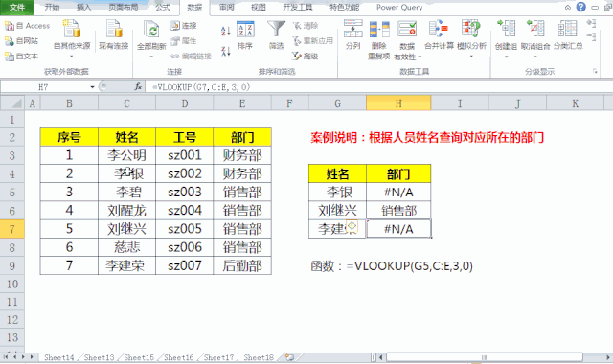Click the 属性 properties button

pos(183,40)
